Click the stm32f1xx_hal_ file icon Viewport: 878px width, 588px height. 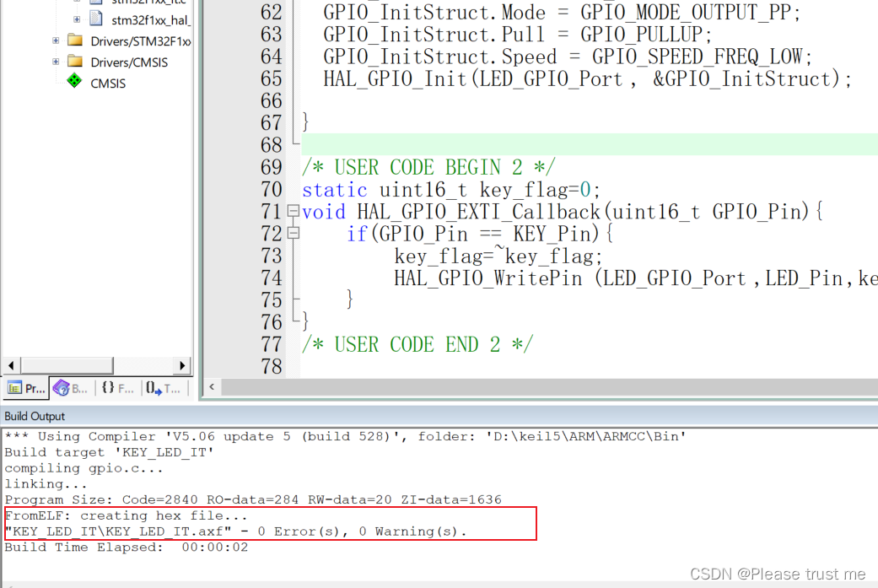tap(96, 19)
